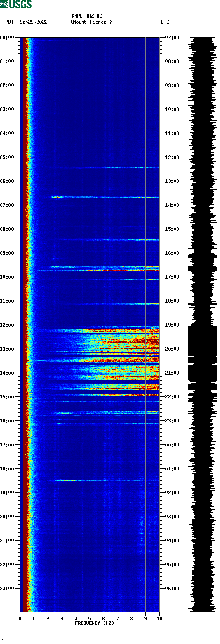Click the 10 Hz frequency tick label
The height and width of the screenshot is (644, 220).
pyautogui.click(x=159, y=619)
